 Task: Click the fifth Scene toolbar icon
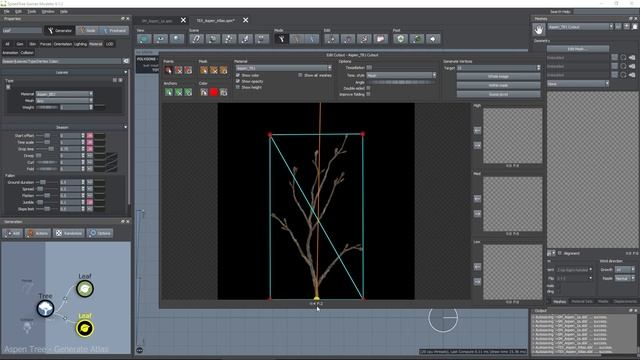[x=262, y=39]
